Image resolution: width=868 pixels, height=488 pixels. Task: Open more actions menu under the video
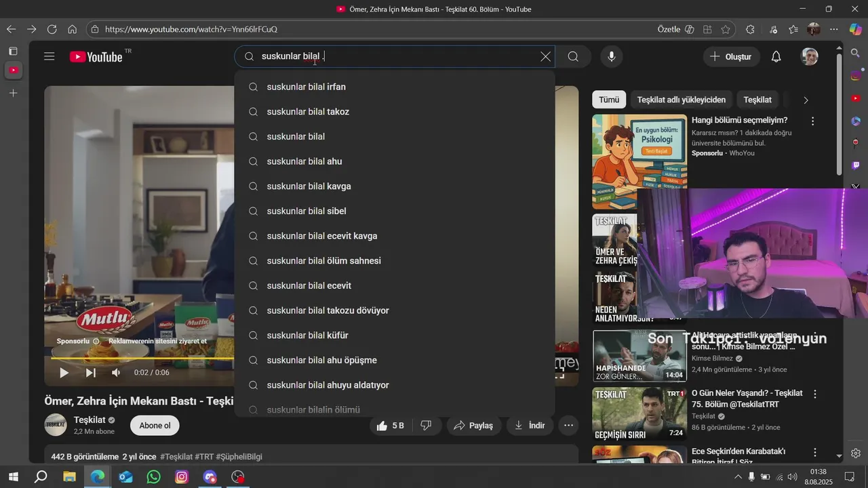[568, 426]
